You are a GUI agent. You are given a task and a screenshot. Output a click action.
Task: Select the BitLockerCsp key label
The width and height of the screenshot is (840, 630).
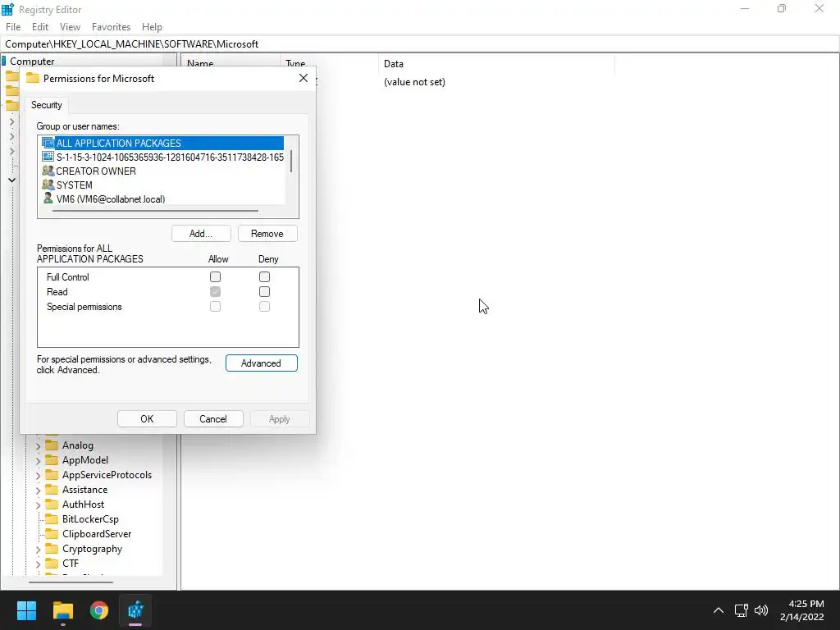tap(90, 519)
